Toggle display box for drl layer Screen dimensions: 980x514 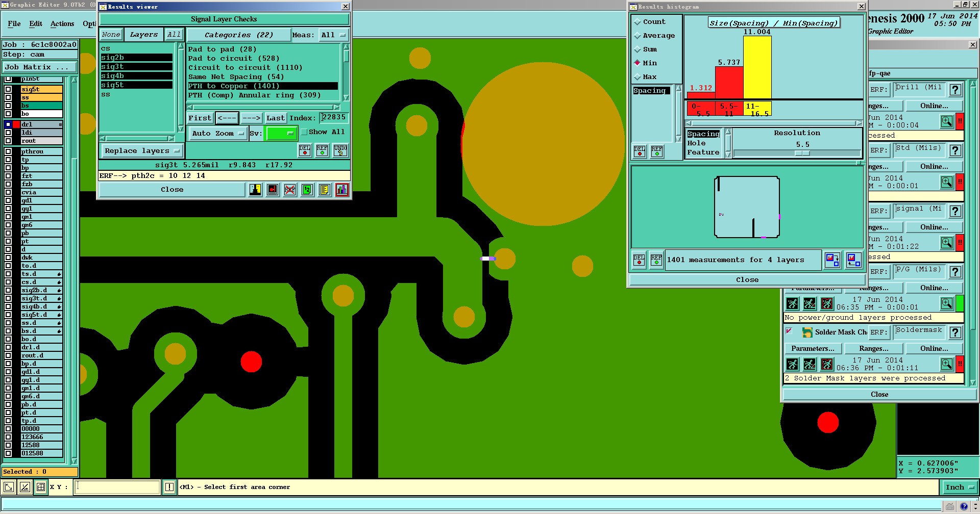point(8,124)
